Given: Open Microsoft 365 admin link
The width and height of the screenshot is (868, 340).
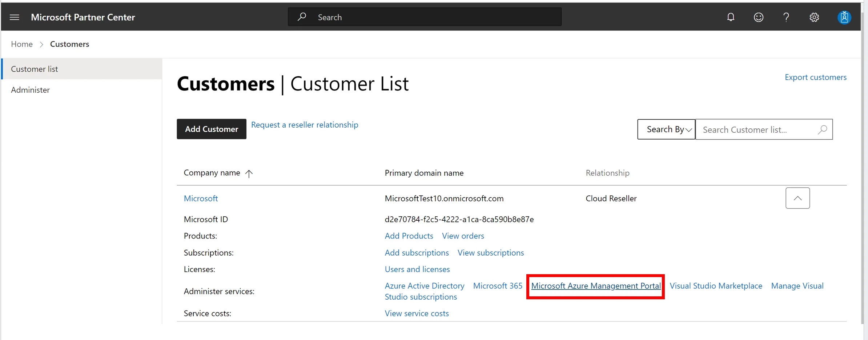Looking at the screenshot, I should pyautogui.click(x=498, y=286).
